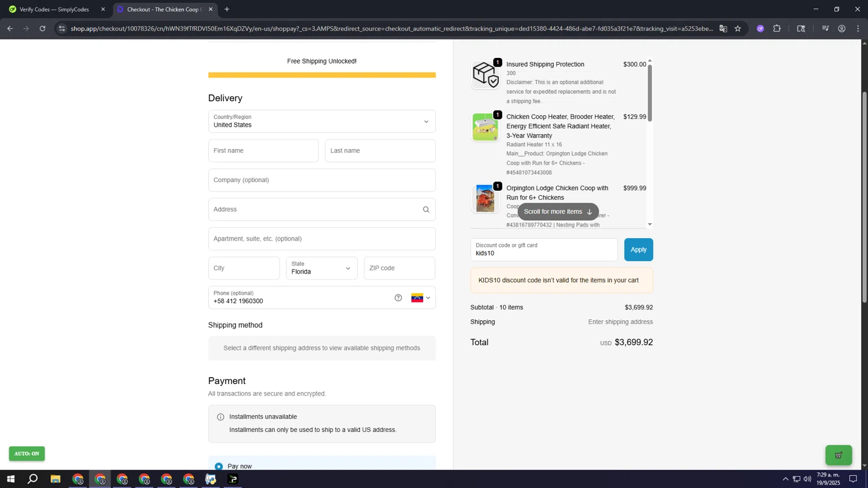Open a new browser tab
The image size is (868, 488).
click(227, 9)
